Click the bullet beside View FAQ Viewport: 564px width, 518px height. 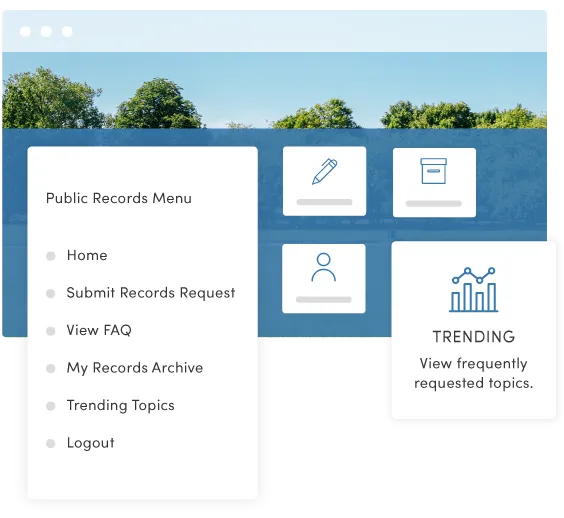(51, 331)
